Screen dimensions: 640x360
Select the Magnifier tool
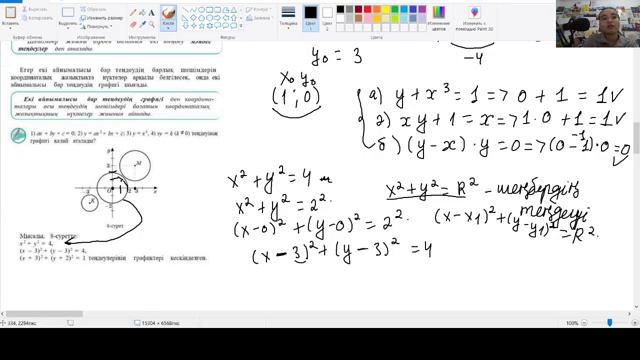click(151, 24)
